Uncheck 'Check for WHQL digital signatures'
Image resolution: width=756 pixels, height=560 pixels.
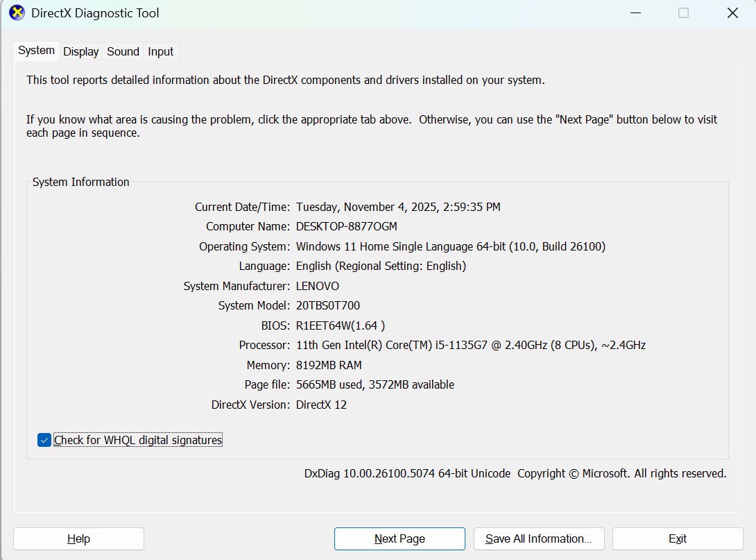click(43, 439)
